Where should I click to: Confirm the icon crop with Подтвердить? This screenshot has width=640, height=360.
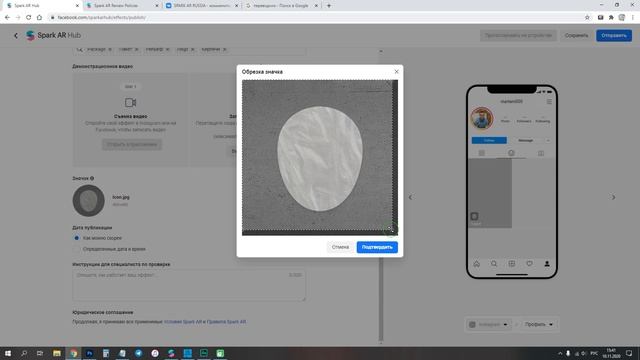coord(377,247)
